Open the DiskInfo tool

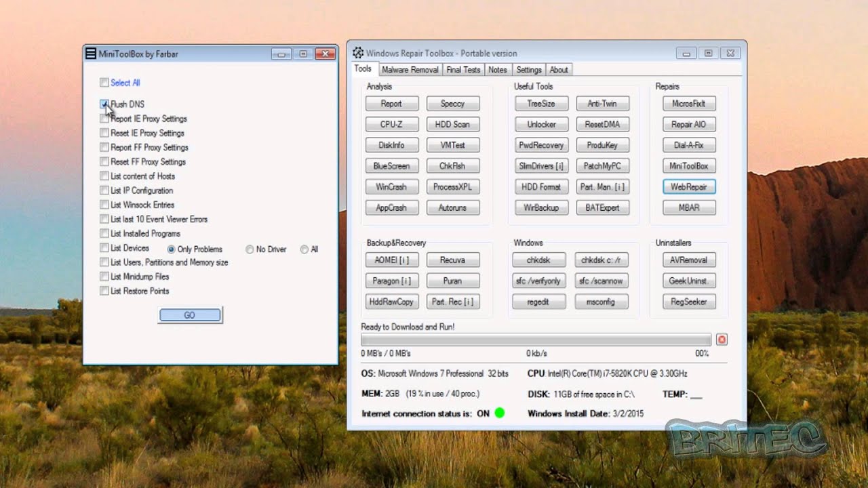[391, 145]
